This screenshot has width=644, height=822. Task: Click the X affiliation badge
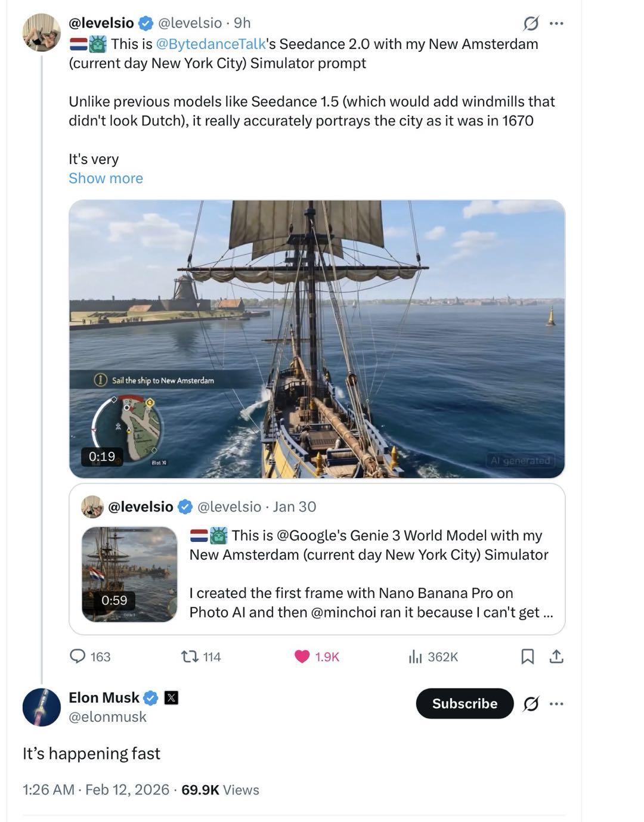coord(171,697)
